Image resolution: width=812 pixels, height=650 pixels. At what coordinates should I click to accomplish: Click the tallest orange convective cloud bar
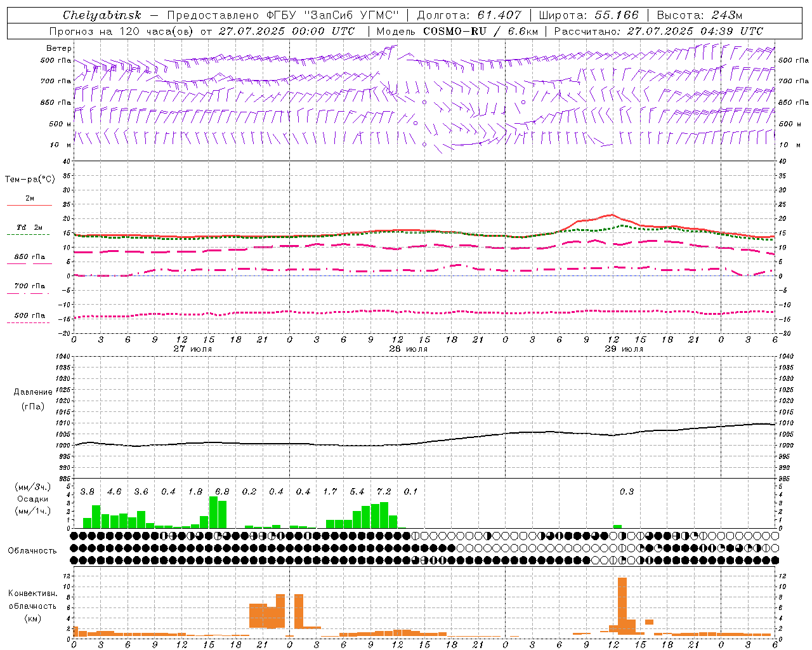622,606
